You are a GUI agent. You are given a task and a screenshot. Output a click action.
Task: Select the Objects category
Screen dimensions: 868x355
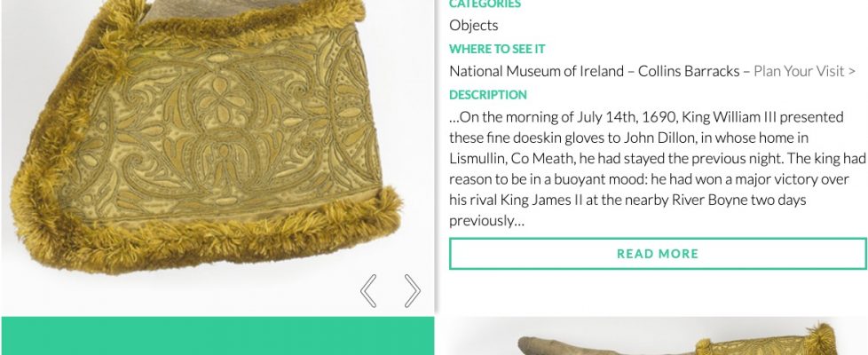click(473, 25)
